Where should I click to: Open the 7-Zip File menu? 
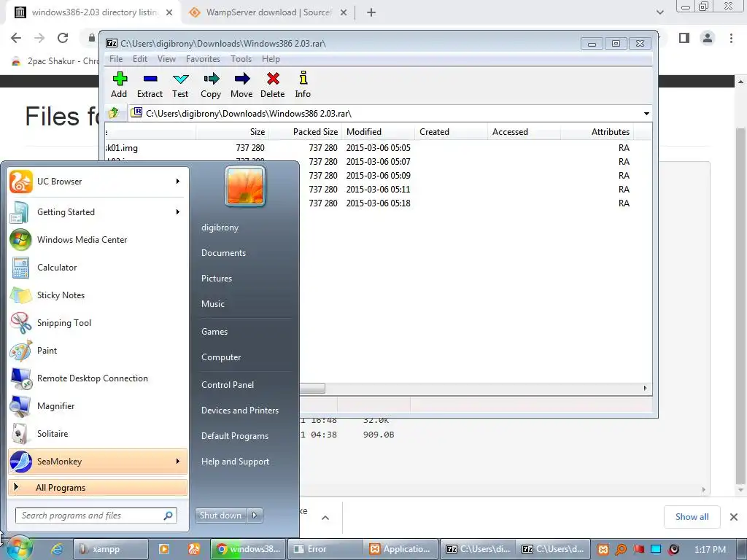click(x=116, y=59)
